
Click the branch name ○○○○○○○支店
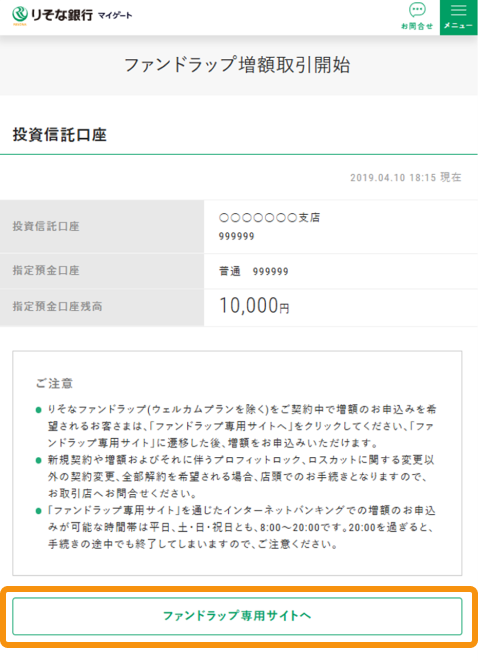click(x=269, y=218)
